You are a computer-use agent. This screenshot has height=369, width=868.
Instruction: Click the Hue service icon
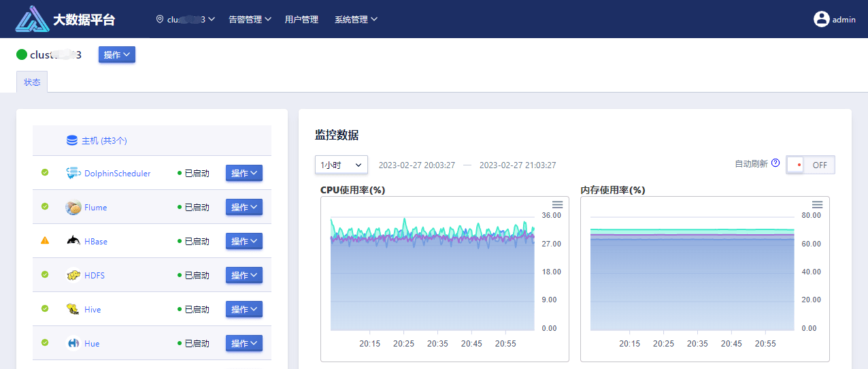coord(73,343)
